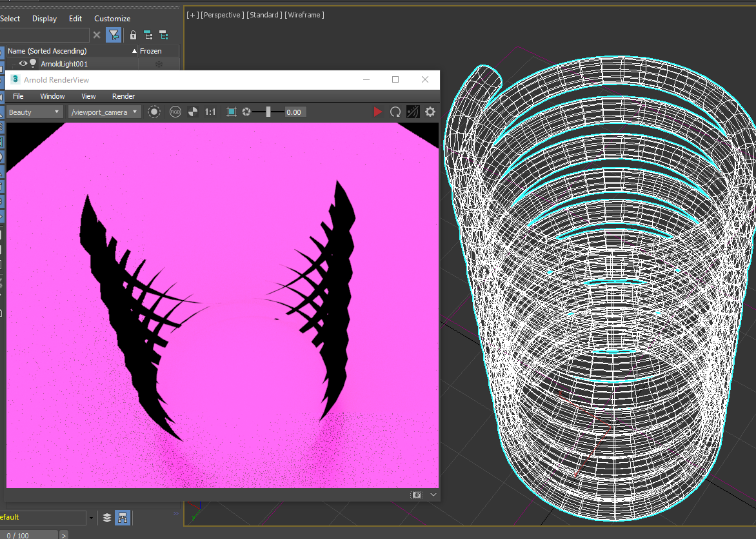Open the Beauty AOV dropdown
Viewport: 756px width, 539px height.
coord(34,112)
